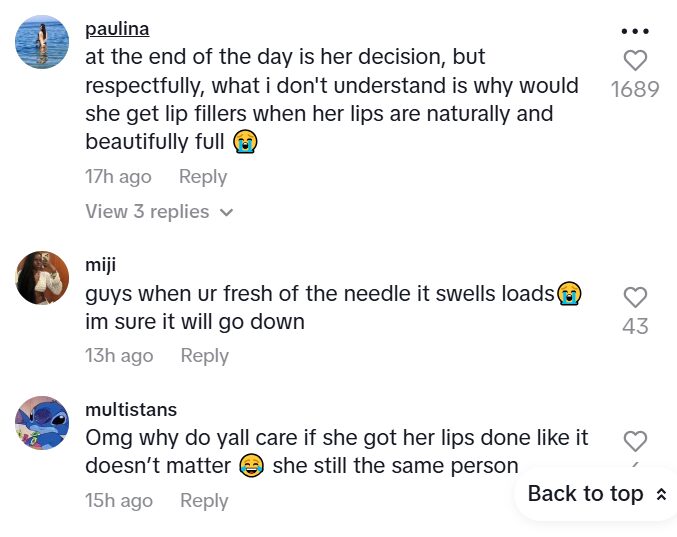Like multistans' comment with the heart
The height and width of the screenshot is (537, 677).
coord(635,441)
